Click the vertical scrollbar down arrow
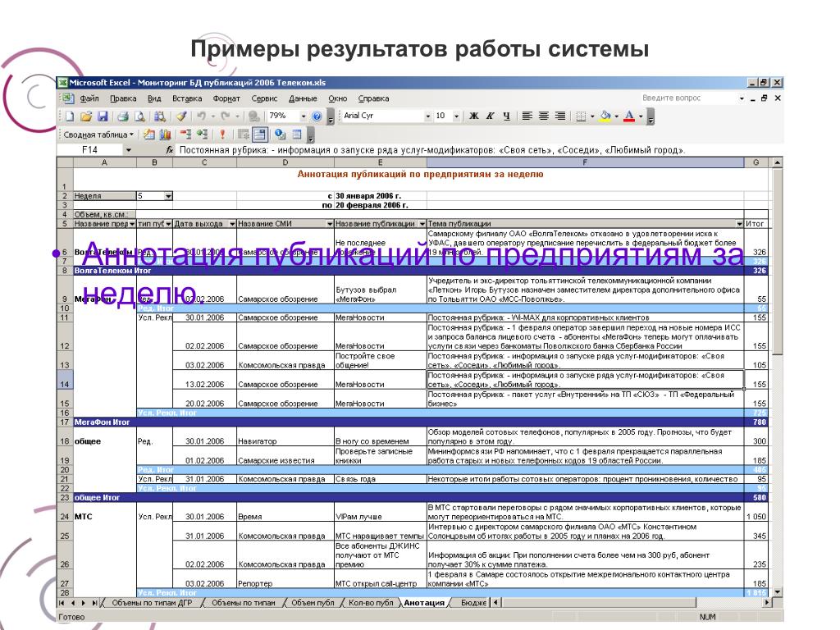The width and height of the screenshot is (840, 630). click(778, 592)
